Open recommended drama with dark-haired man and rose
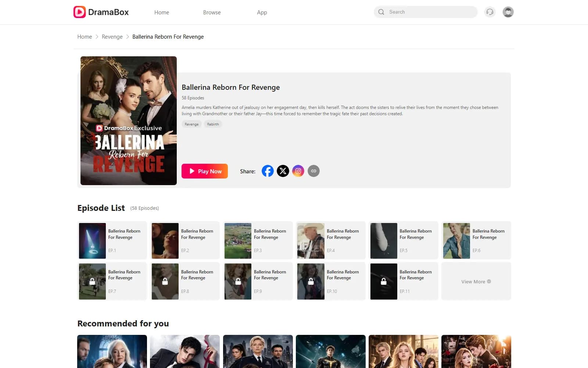 [x=185, y=351]
